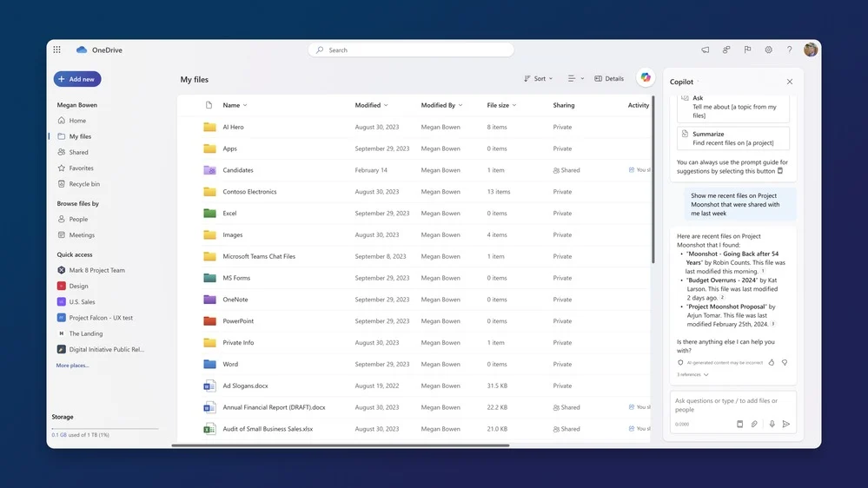868x488 pixels.
Task: Open Favorites in sidebar
Action: pos(81,168)
